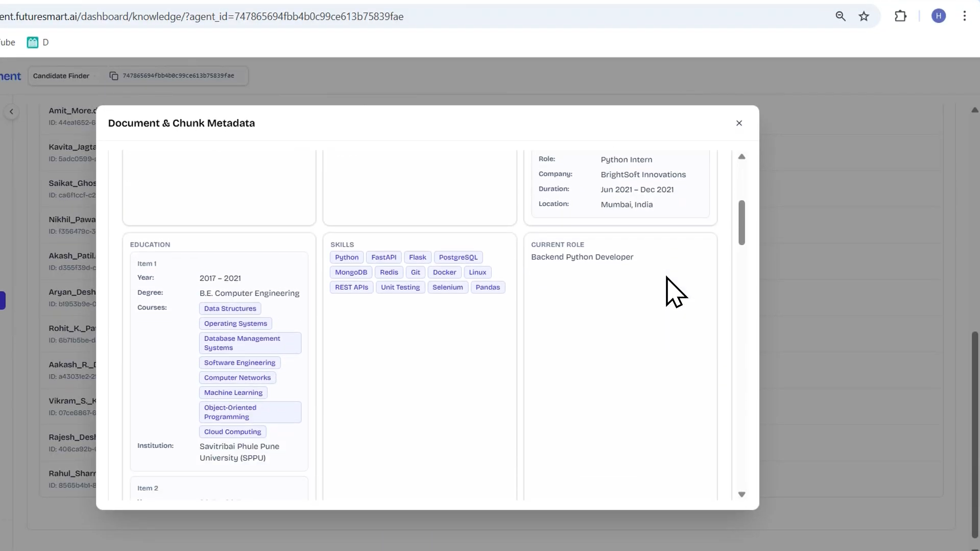Click the page scroll up arrow
Viewport: 980px width, 551px height.
(x=974, y=110)
